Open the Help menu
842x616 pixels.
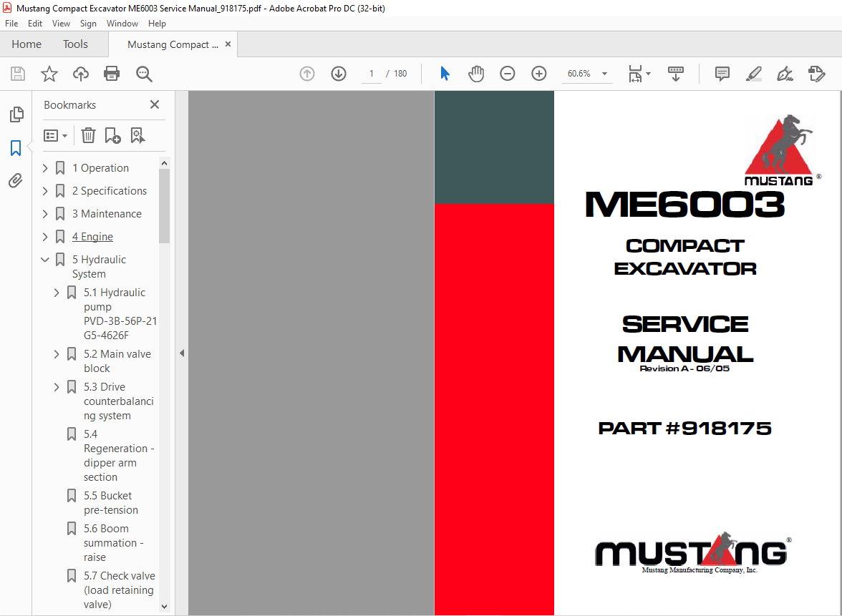(157, 24)
